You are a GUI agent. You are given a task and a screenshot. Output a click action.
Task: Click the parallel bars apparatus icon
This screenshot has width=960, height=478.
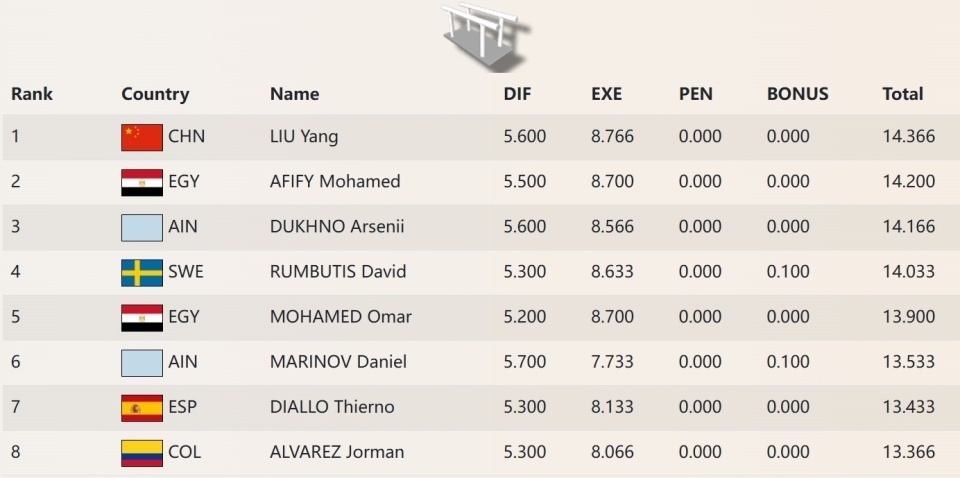point(485,36)
